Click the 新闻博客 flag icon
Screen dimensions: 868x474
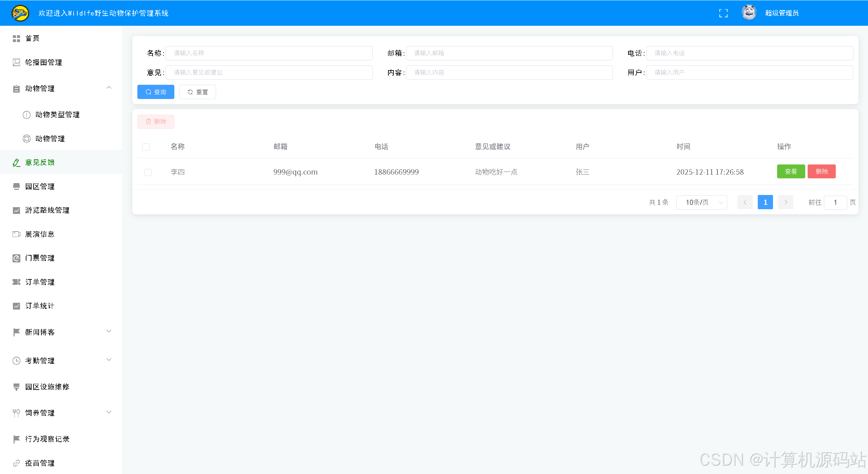pos(16,332)
